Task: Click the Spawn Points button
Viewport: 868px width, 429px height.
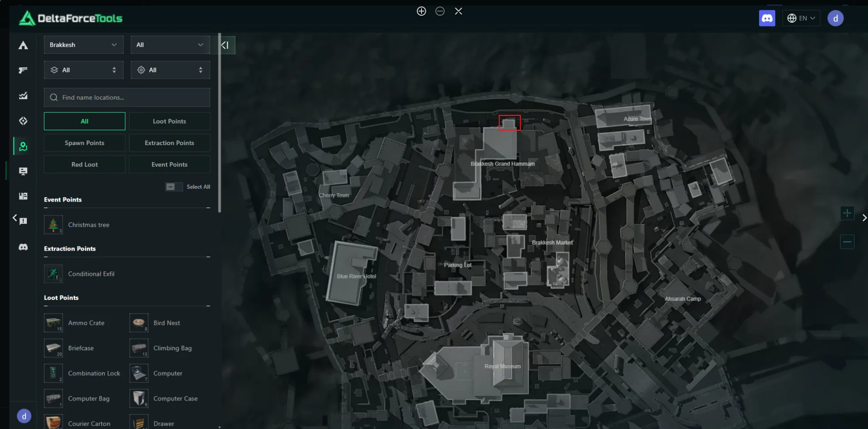Action: [x=84, y=143]
